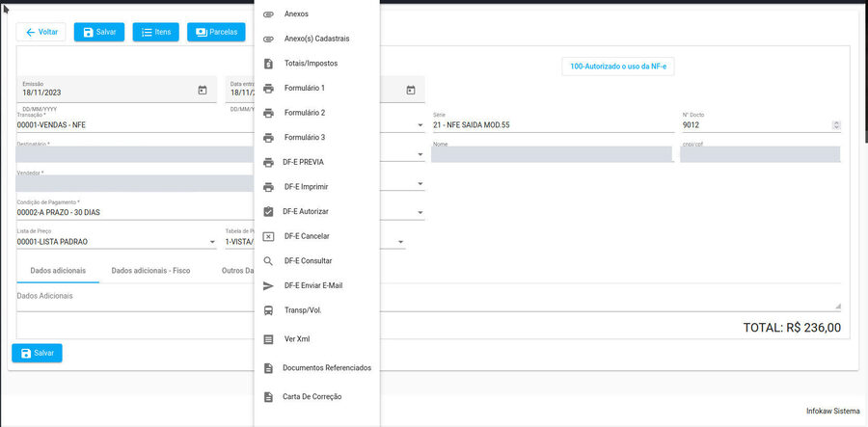The width and height of the screenshot is (868, 427).
Task: Click the 100-Autorizado o uso da NF-e status button
Action: (x=618, y=67)
